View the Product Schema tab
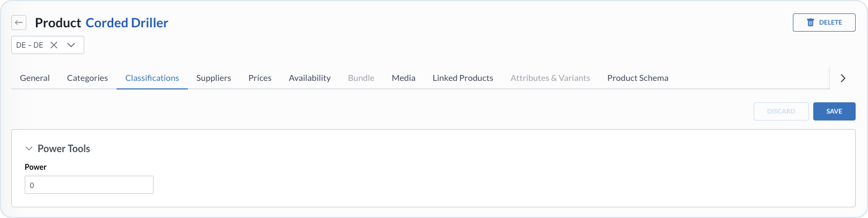Viewport: 868px width, 218px height. (638, 78)
